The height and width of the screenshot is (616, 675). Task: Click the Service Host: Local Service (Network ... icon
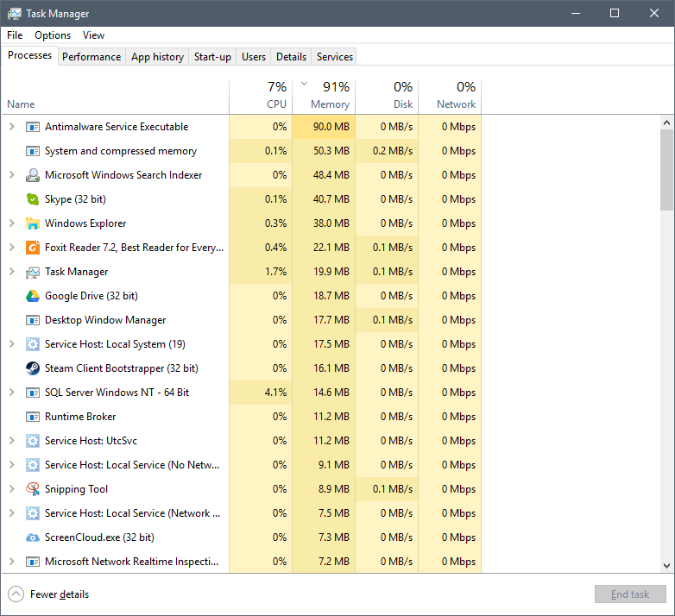(33, 512)
